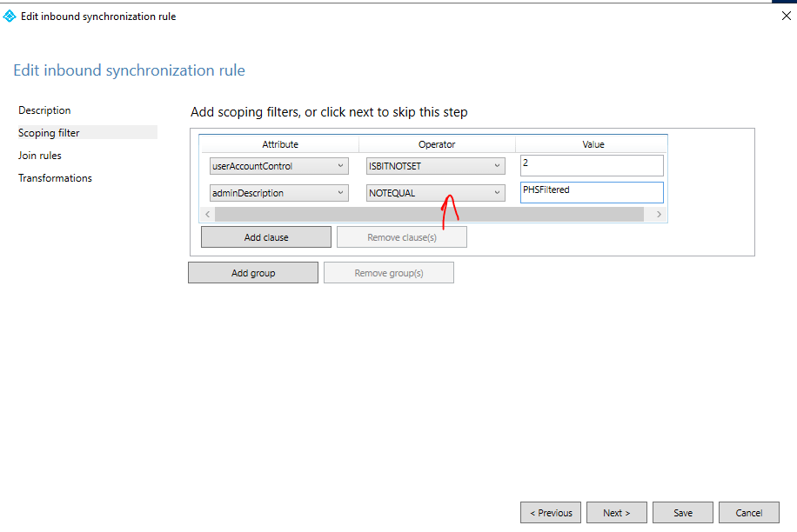The height and width of the screenshot is (532, 797).
Task: Select the Description section in the sidebar
Action: pyautogui.click(x=44, y=110)
